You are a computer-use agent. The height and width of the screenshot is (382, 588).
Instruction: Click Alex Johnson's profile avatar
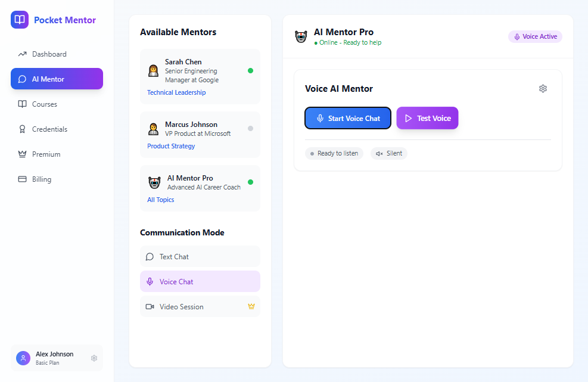click(23, 358)
